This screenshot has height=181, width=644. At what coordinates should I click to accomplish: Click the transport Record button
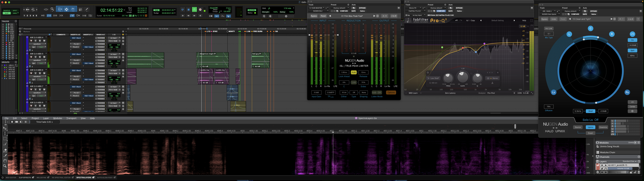(200, 10)
